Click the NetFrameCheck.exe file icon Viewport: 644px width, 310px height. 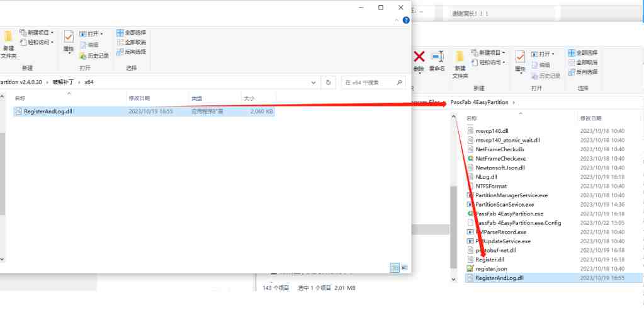pos(471,158)
